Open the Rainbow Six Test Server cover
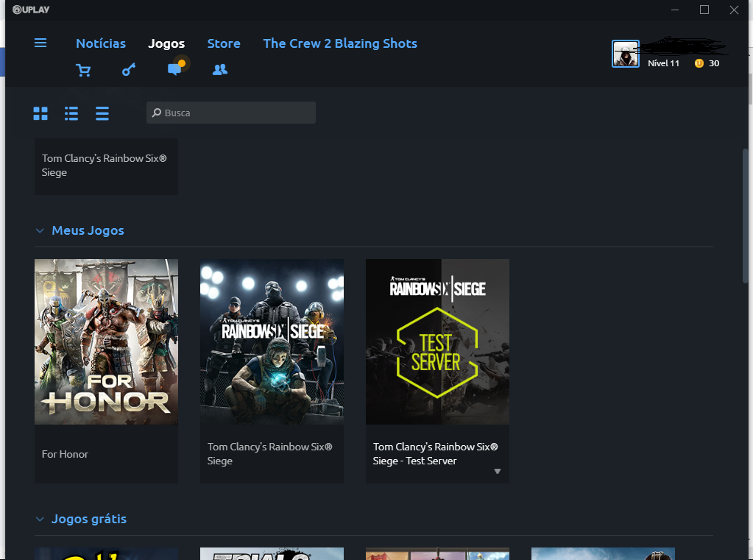The width and height of the screenshot is (753, 560). (x=437, y=341)
